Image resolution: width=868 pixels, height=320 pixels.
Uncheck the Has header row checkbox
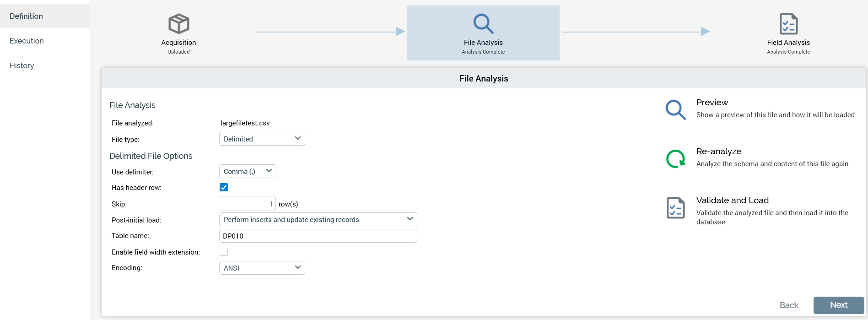click(224, 187)
